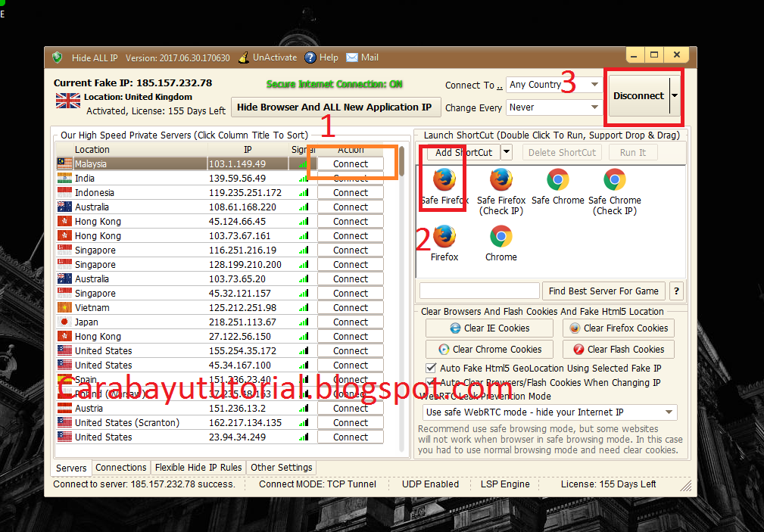Click the Hide ALL IP shield logo

(58, 58)
